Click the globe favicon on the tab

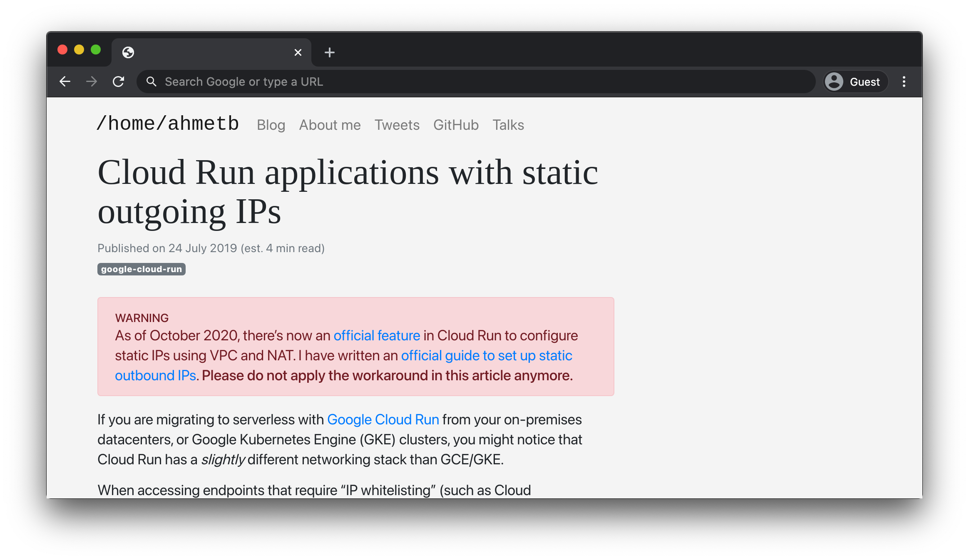click(128, 52)
